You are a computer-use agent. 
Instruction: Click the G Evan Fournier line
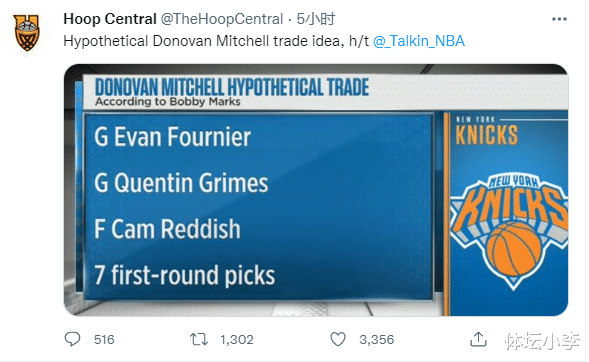pyautogui.click(x=172, y=136)
